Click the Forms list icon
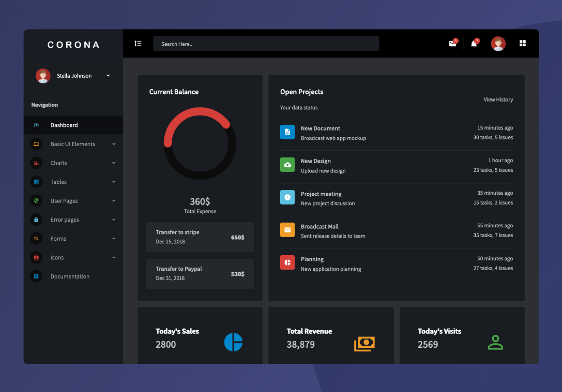 (36, 238)
